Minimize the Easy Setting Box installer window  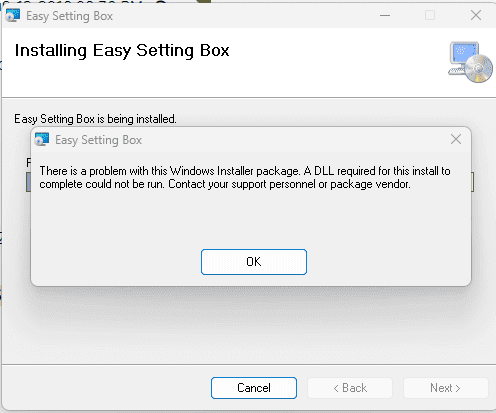tap(385, 15)
